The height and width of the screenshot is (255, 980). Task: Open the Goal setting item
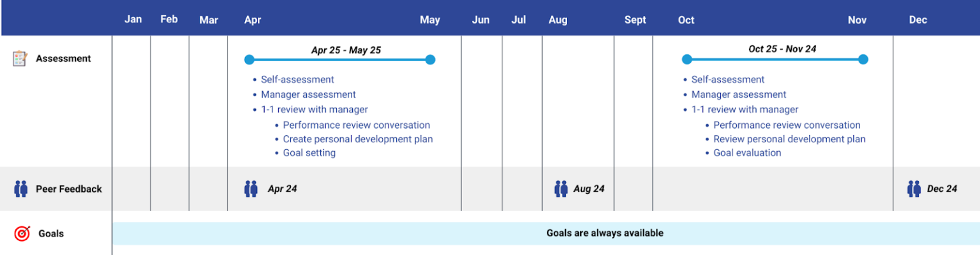coord(309,153)
